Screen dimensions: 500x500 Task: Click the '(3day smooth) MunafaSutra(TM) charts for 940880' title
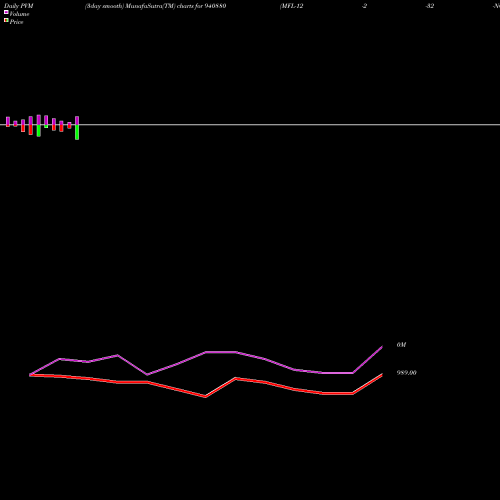(x=155, y=6)
